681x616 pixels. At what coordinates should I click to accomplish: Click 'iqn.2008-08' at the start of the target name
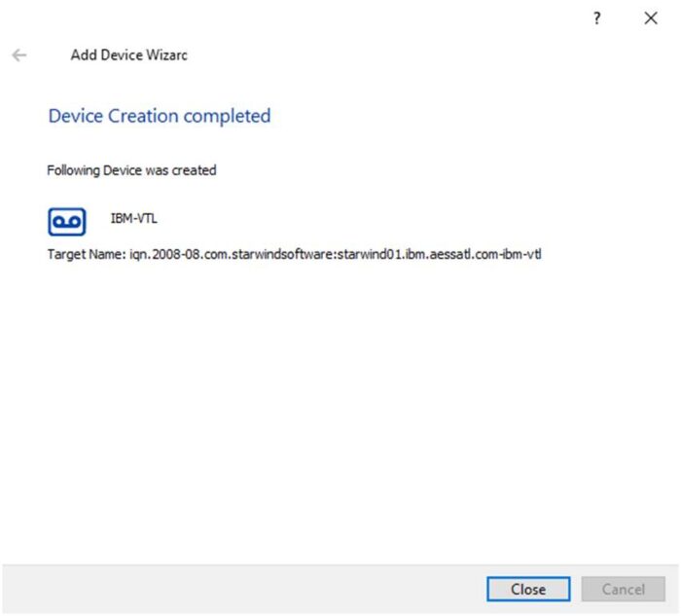[161, 254]
